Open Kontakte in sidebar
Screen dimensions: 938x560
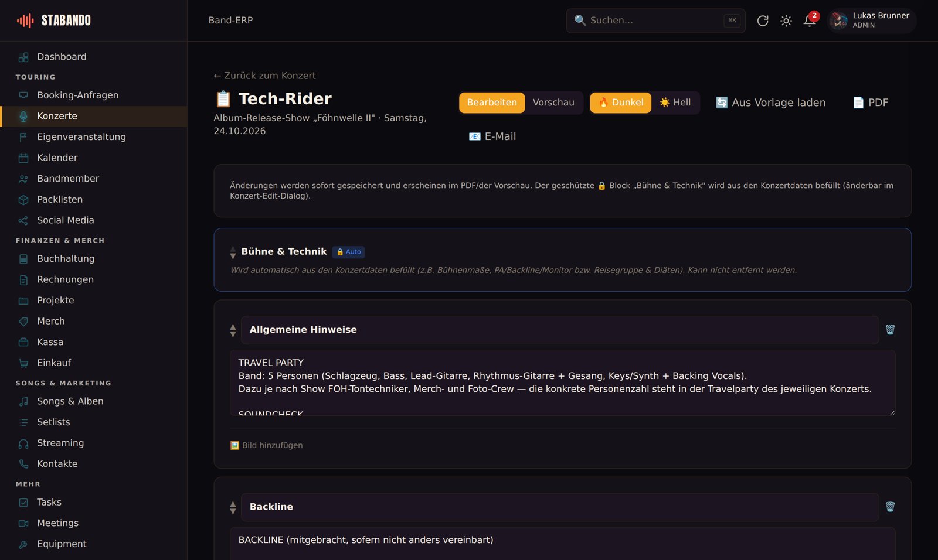[94, 464]
